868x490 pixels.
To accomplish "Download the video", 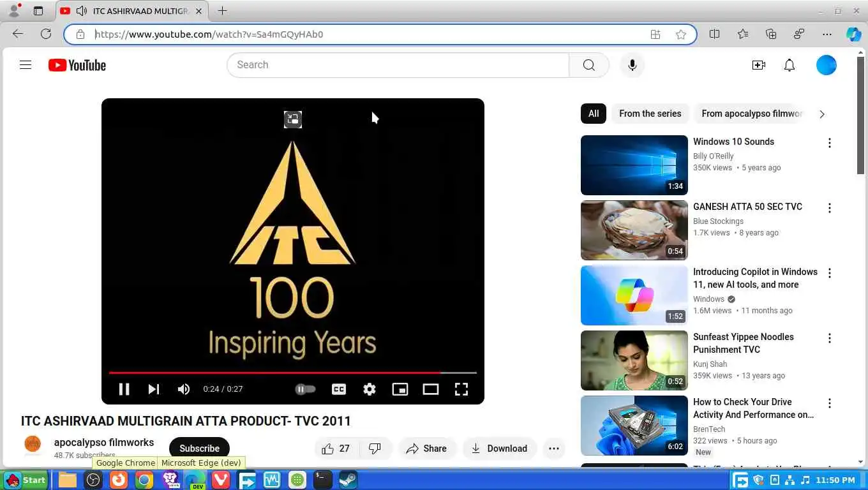I will (500, 449).
